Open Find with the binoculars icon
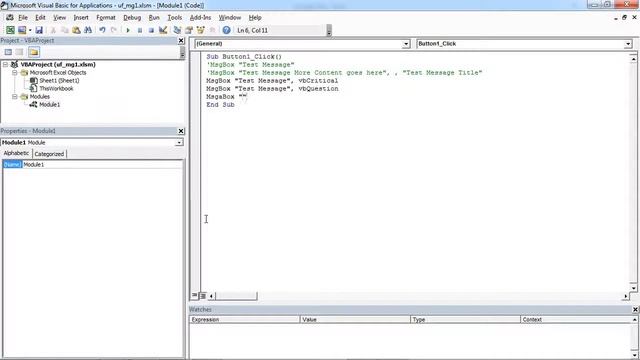Viewport: 640px width, 360px height. [88, 30]
